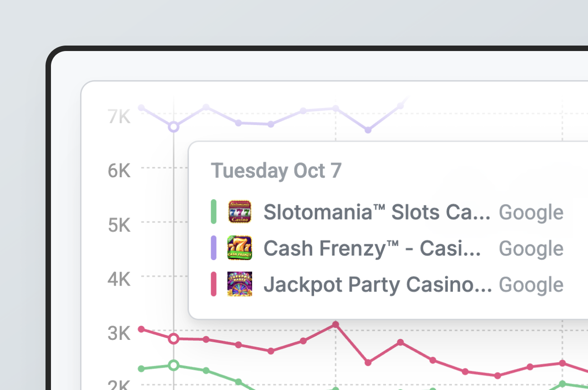Click the 7K y-axis label
The height and width of the screenshot is (390, 588).
[119, 117]
